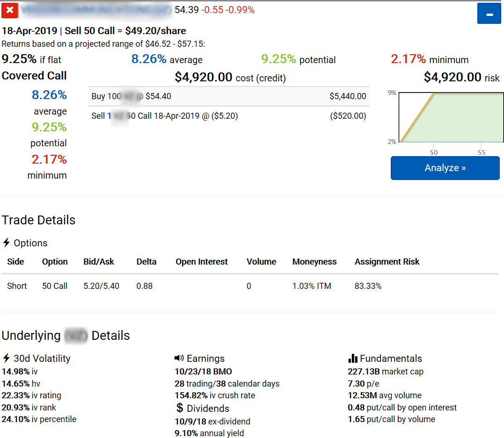Screen dimensions: 504x438
Task: Open the blurred stock title link
Action: (96, 10)
